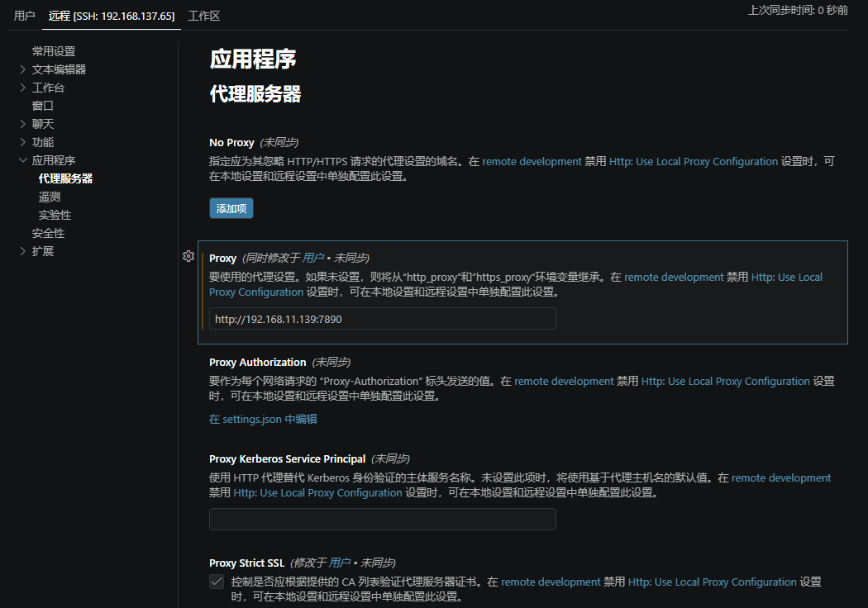Select 实验性 in the settings tree
The height and width of the screenshot is (608, 868).
coord(55,215)
